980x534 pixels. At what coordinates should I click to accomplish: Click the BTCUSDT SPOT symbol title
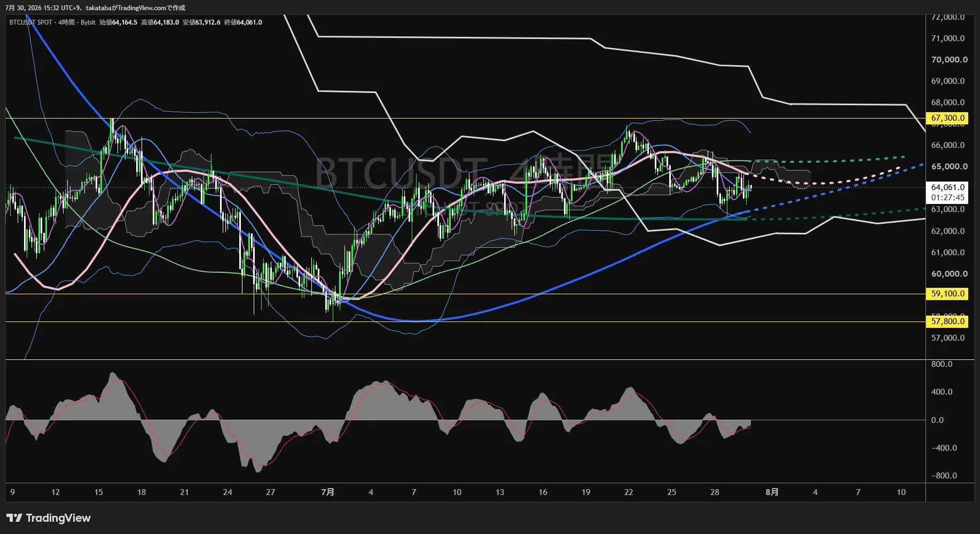point(31,22)
